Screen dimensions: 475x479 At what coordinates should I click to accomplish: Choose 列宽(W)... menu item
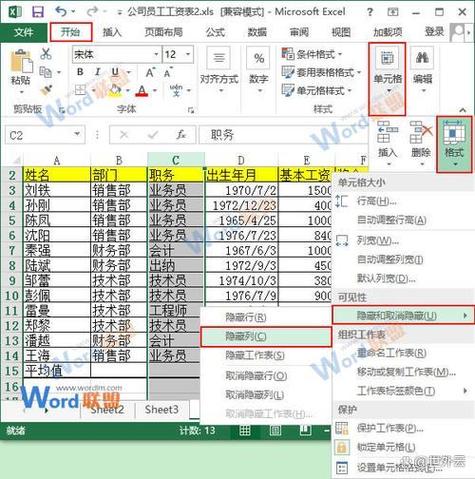[x=404, y=240]
